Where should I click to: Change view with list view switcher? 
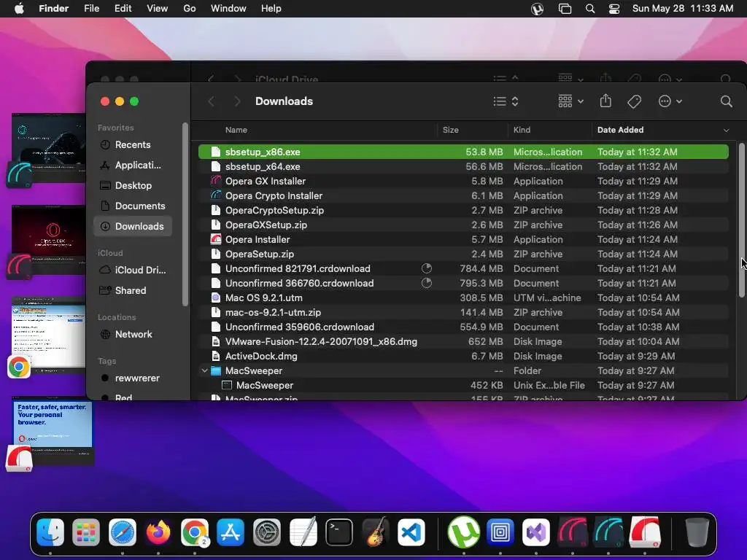pos(506,101)
